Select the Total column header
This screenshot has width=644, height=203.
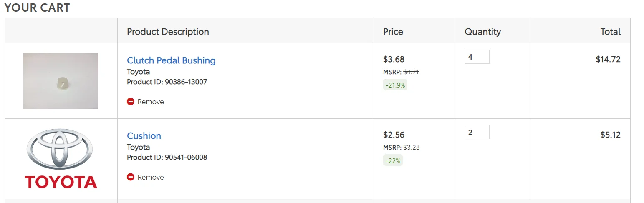click(x=611, y=32)
